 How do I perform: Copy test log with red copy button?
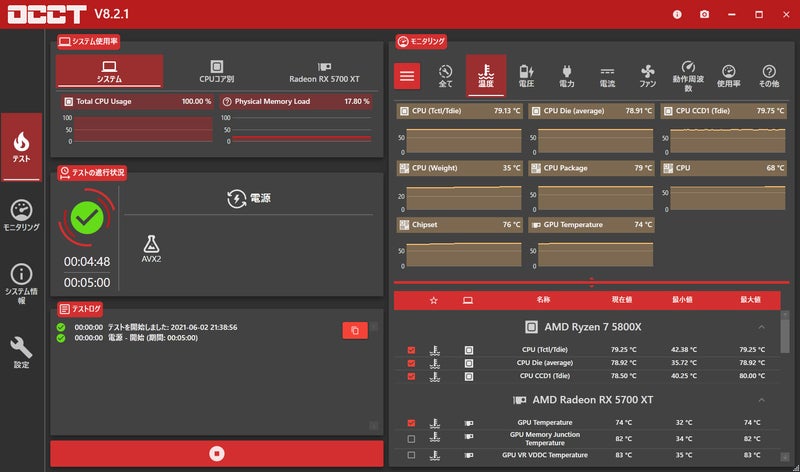coord(355,330)
